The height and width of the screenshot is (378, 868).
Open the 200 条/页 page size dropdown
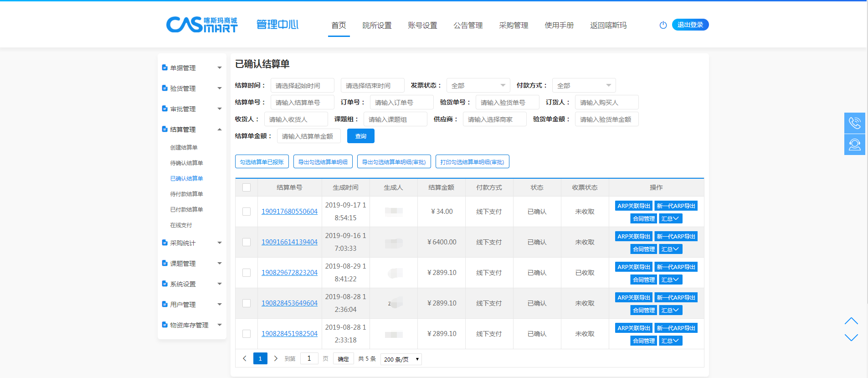[x=401, y=359]
